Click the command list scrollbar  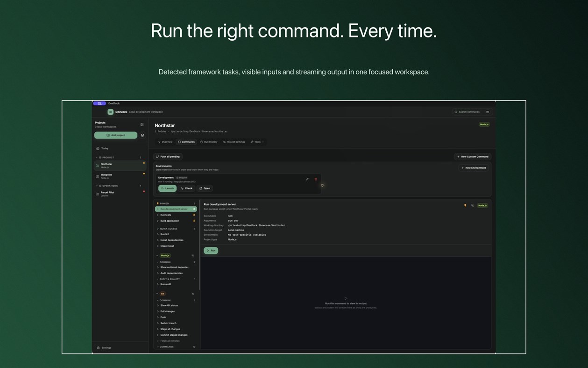(199, 245)
